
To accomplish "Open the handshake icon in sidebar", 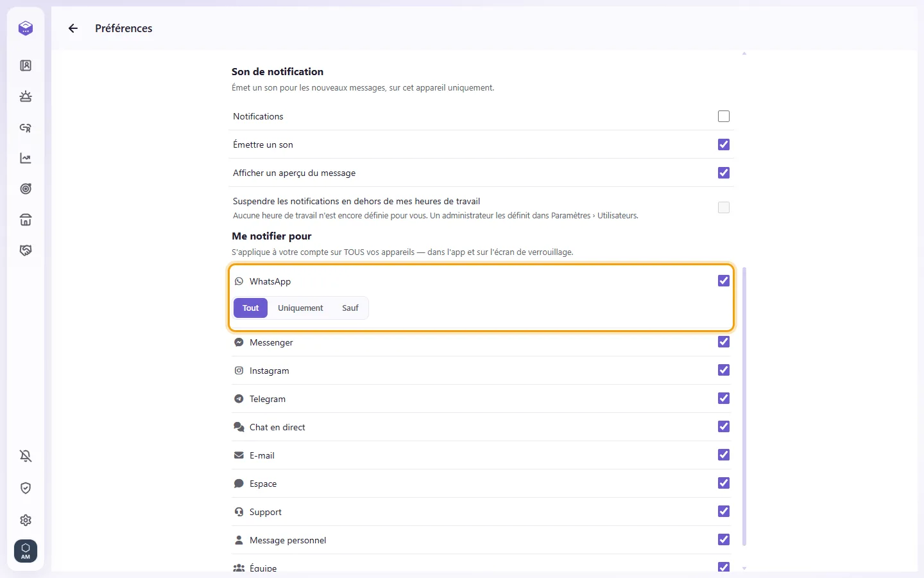I will tap(26, 250).
